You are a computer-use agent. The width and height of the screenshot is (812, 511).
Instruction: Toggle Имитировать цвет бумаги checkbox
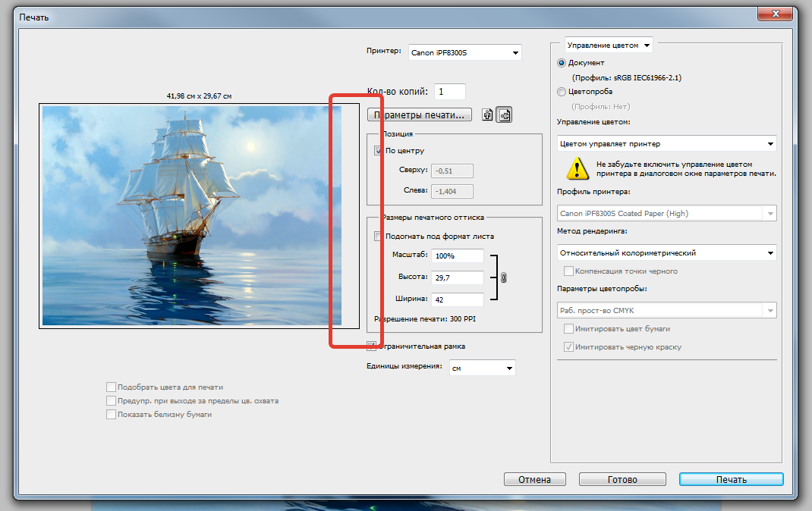pos(568,329)
